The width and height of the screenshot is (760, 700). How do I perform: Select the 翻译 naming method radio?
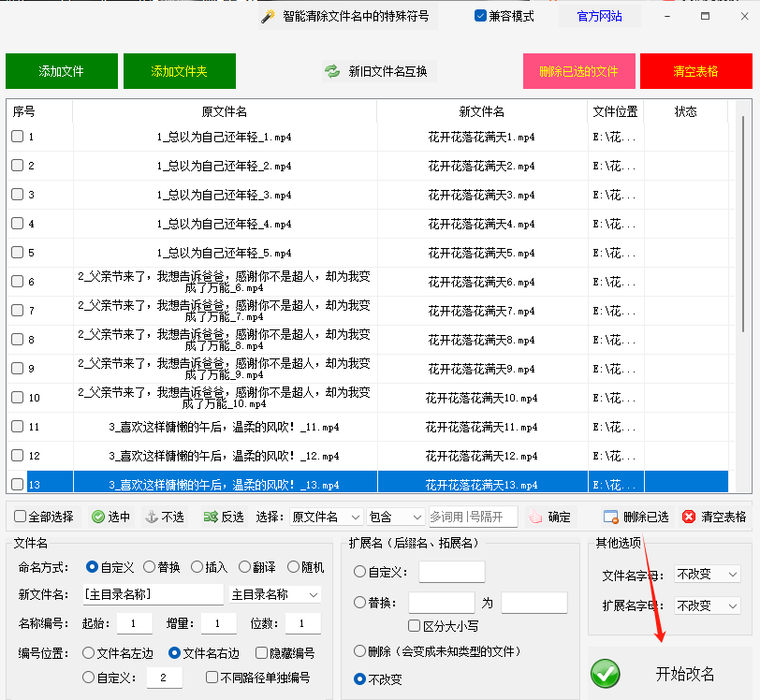coord(245,567)
